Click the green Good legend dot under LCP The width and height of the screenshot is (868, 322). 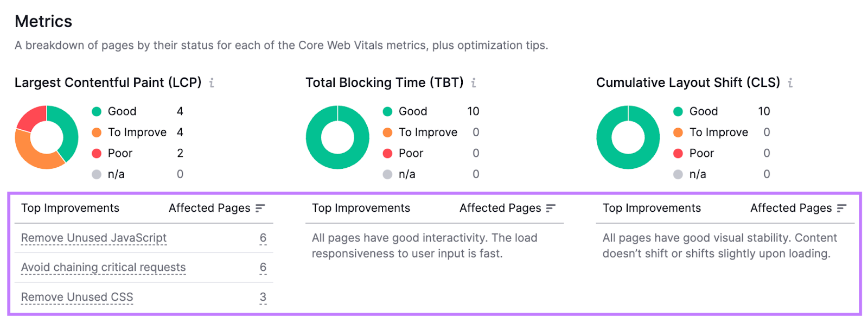point(97,111)
